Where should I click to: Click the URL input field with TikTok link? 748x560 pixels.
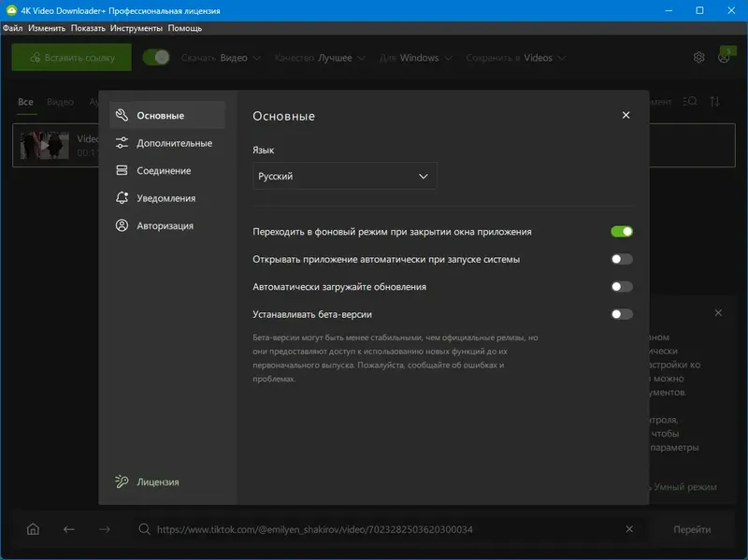pyautogui.click(x=374, y=529)
